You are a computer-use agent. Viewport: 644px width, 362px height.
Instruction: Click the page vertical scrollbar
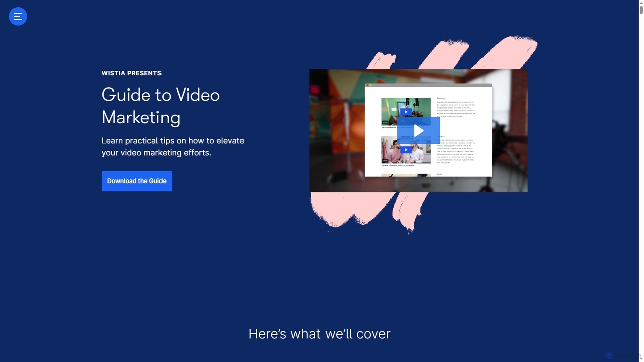tap(641, 181)
